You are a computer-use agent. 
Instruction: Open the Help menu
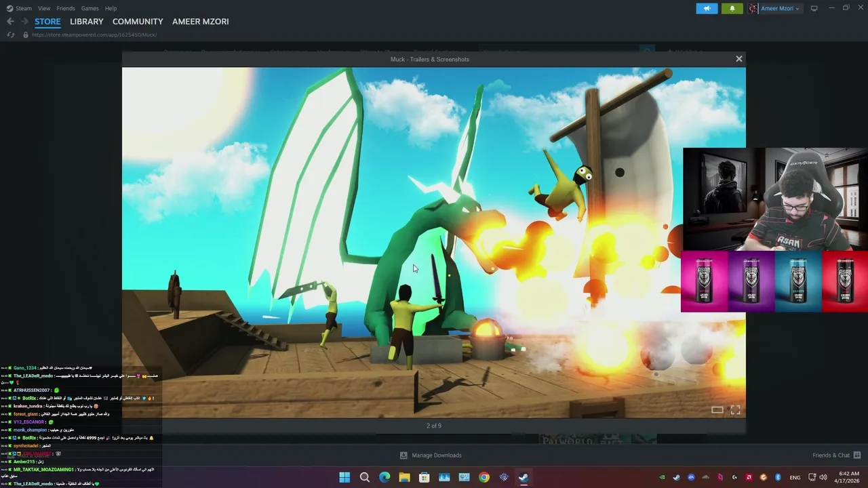tap(111, 8)
